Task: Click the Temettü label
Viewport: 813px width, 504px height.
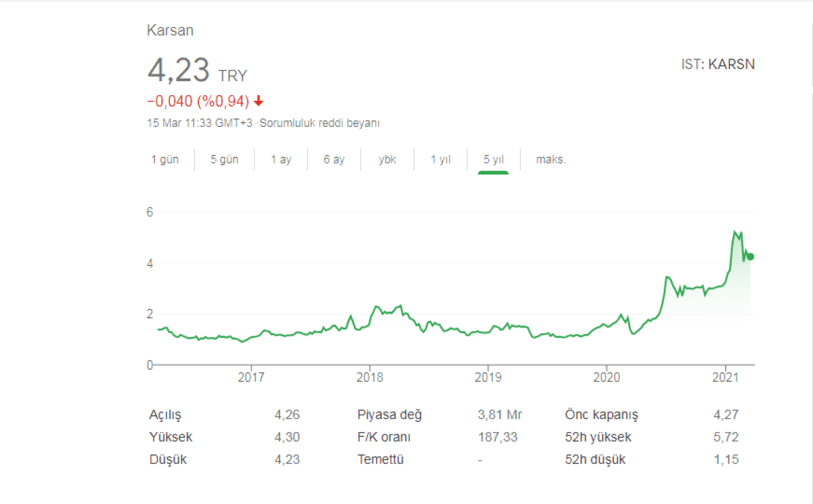Action: pyautogui.click(x=380, y=460)
